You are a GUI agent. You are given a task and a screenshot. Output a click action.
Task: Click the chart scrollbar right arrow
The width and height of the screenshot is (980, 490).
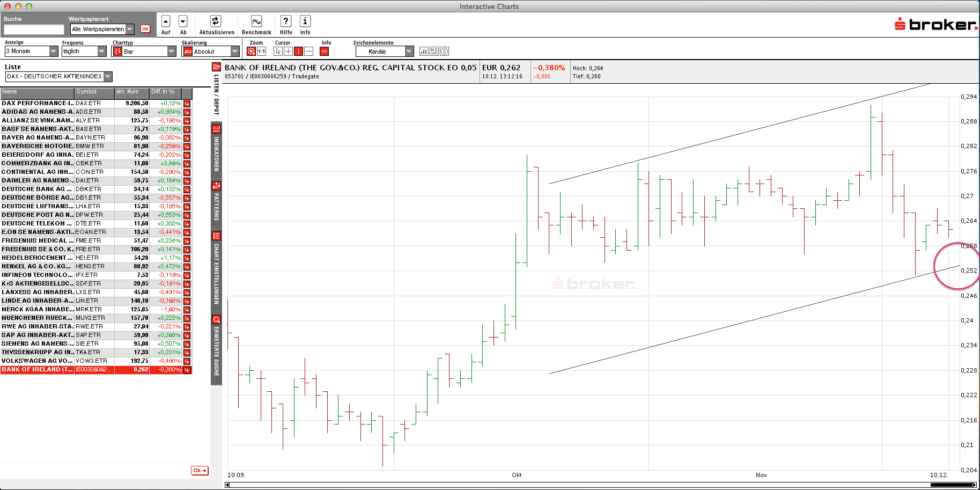pyautogui.click(x=975, y=485)
